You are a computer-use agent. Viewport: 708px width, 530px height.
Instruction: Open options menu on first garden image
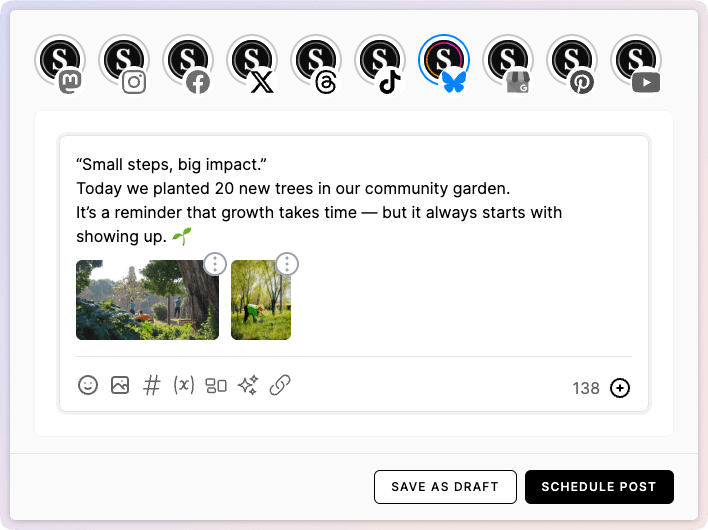point(215,264)
